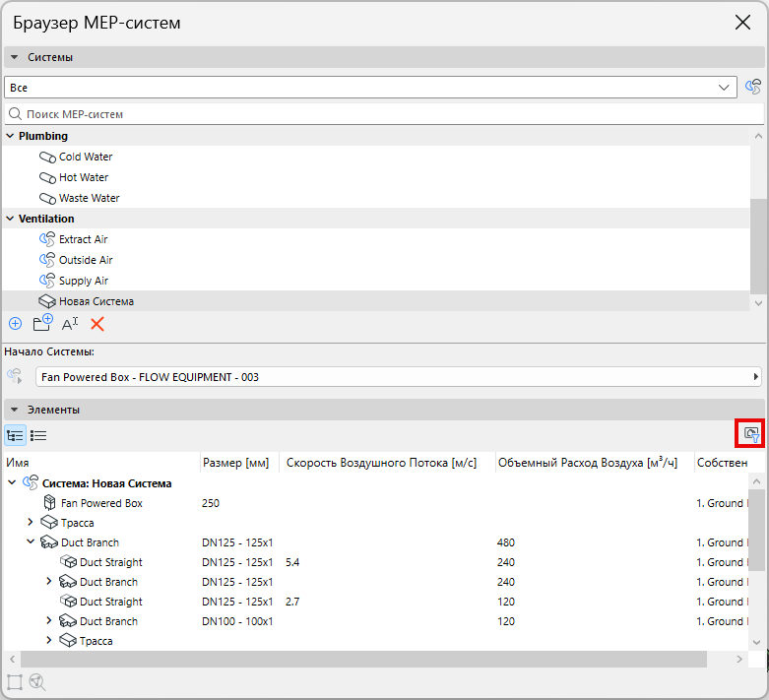Click the Имя column header

click(x=101, y=463)
